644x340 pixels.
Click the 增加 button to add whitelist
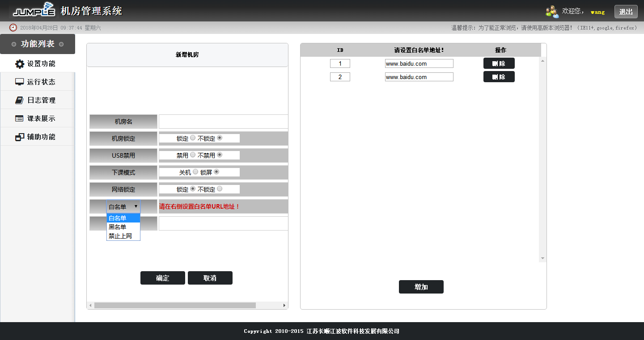[421, 287]
